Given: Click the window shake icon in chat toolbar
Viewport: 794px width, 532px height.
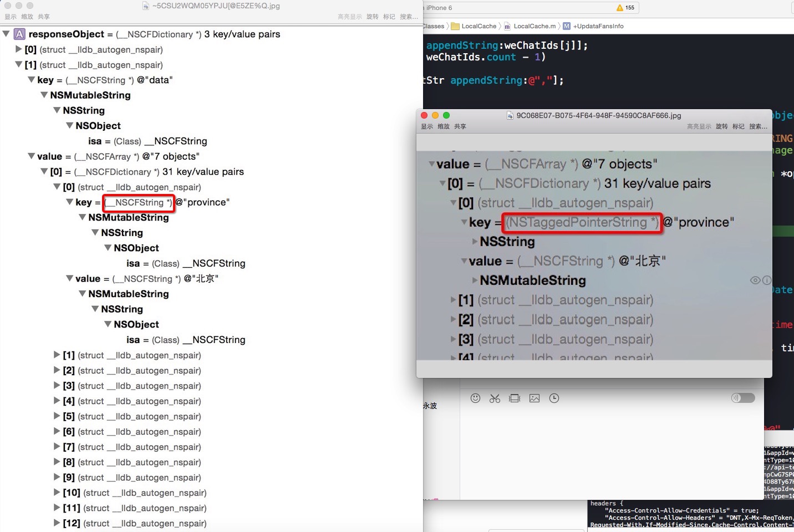Looking at the screenshot, I should pos(515,398).
